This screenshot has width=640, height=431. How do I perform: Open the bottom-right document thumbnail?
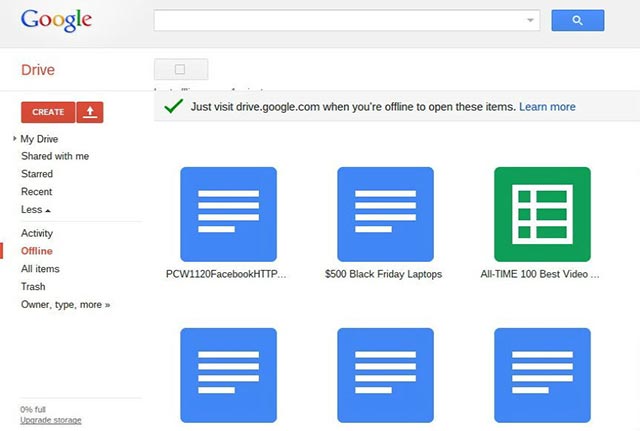[x=542, y=375]
